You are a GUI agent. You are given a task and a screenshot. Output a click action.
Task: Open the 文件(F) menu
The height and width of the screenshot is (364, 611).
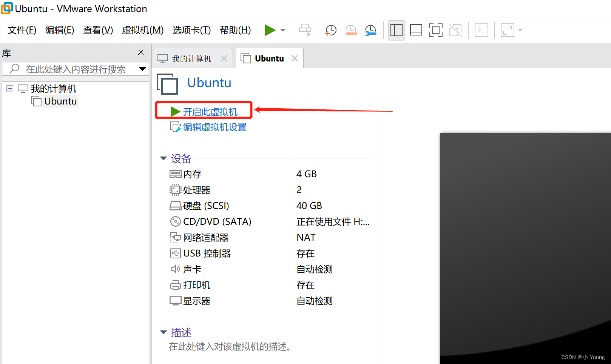coord(22,30)
